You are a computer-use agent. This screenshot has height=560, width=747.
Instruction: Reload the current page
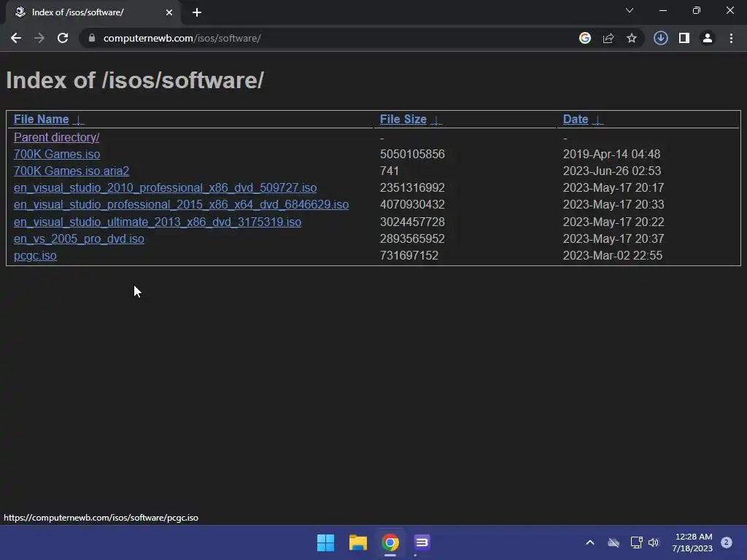(x=63, y=38)
